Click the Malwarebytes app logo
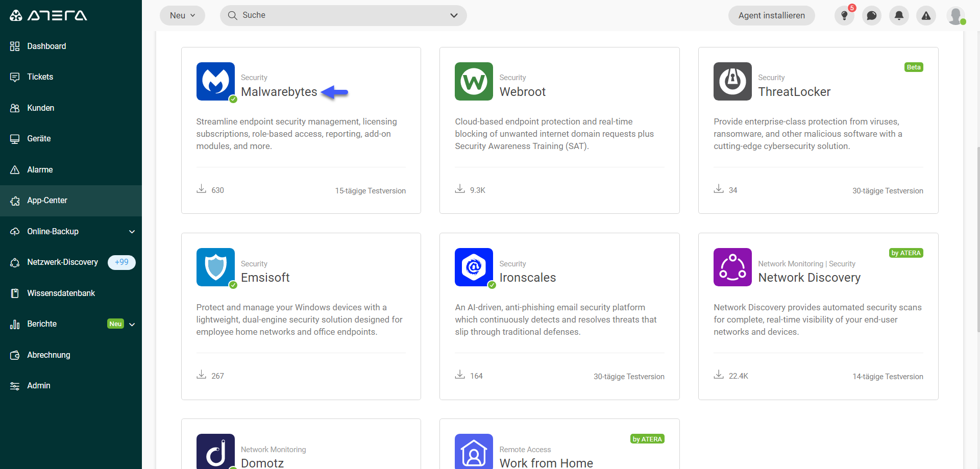The image size is (980, 469). point(215,81)
